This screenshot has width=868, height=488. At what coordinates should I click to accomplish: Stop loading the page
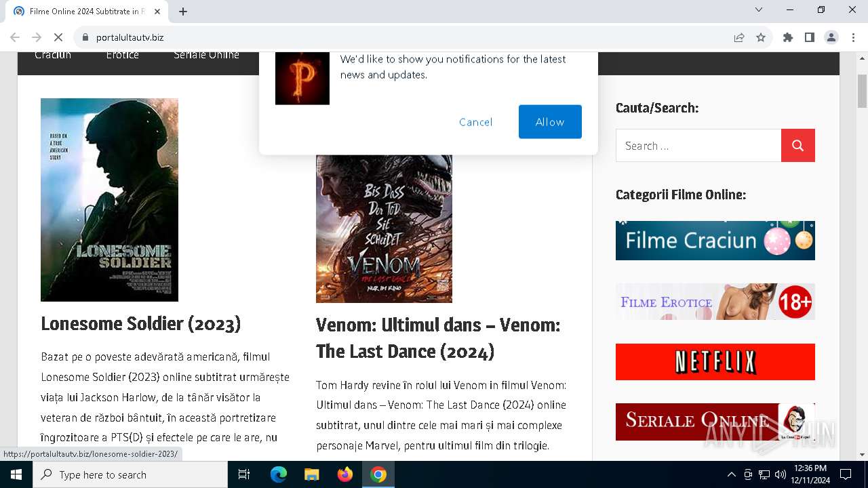pos(58,37)
